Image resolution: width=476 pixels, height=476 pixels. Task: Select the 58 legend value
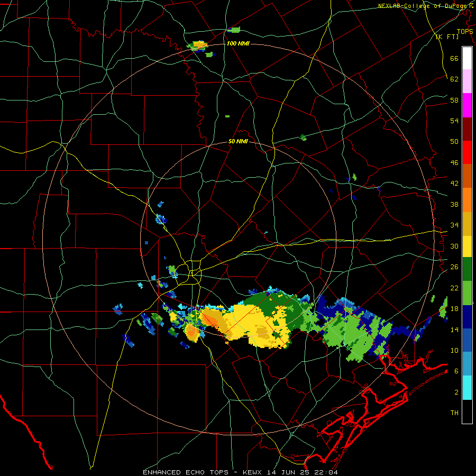[454, 100]
